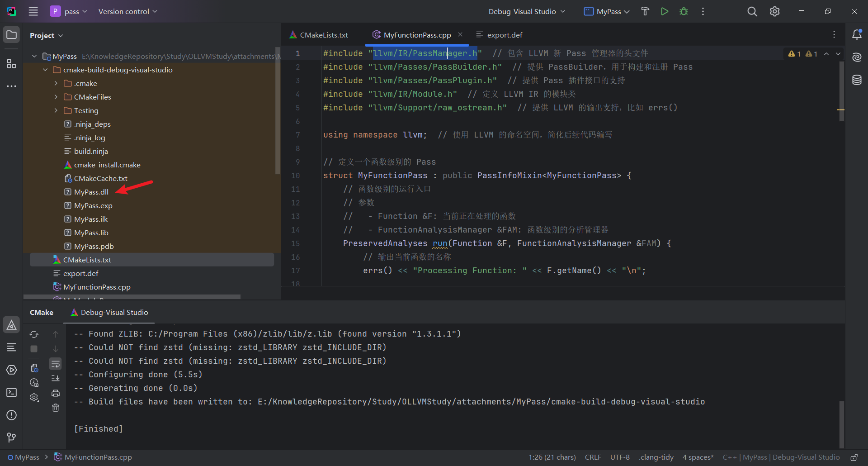Click the Build hammer icon
This screenshot has width=868, height=466.
pyautogui.click(x=645, y=12)
